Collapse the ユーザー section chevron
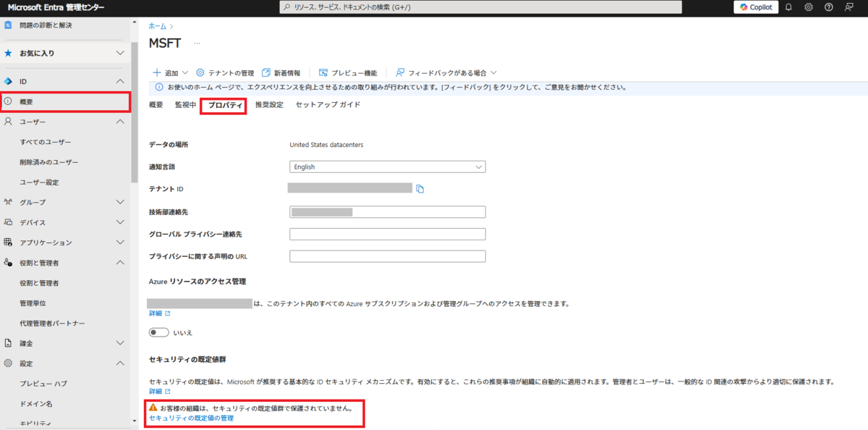The width and height of the screenshot is (868, 430). click(120, 122)
